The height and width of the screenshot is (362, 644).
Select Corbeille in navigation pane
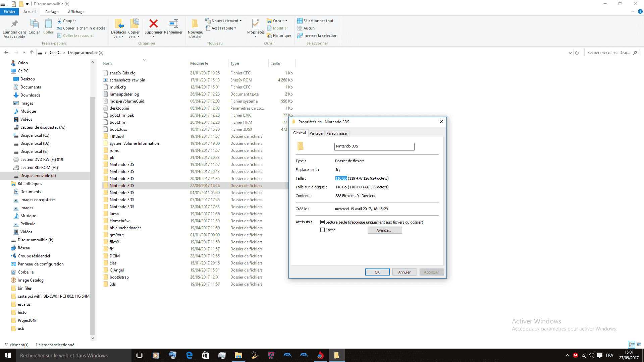[25, 272]
